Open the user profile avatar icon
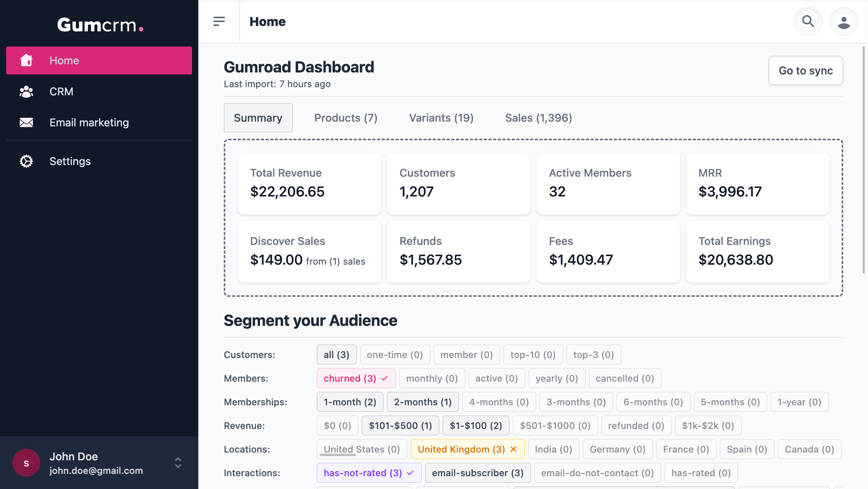 [844, 21]
